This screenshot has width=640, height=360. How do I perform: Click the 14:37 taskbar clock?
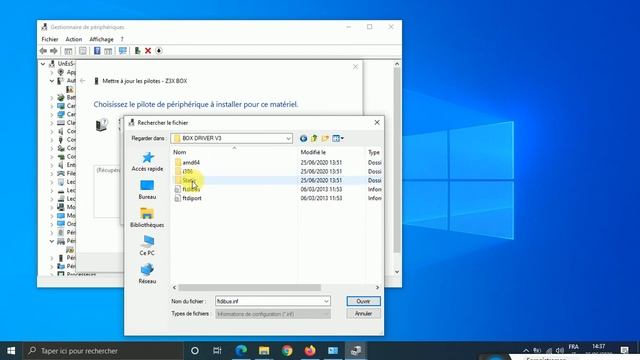[598, 347]
